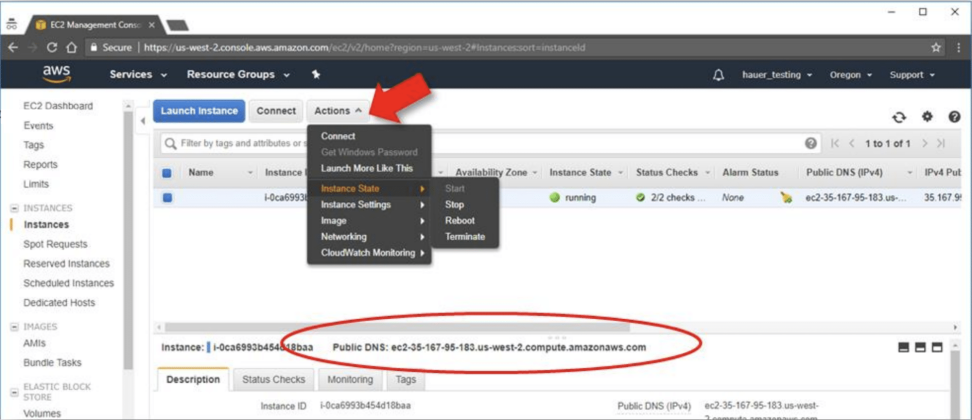
Task: Minimize details pane with first layout icon
Action: tap(903, 348)
